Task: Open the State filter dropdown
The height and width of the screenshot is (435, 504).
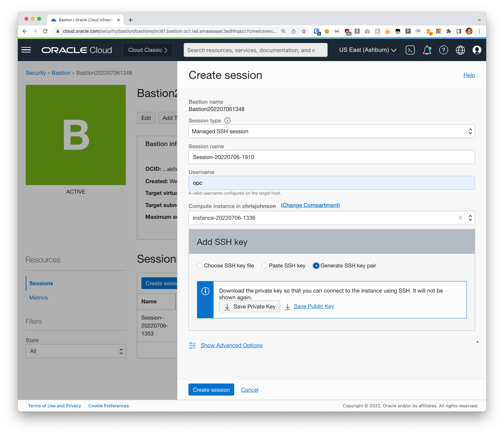Action: pyautogui.click(x=76, y=351)
